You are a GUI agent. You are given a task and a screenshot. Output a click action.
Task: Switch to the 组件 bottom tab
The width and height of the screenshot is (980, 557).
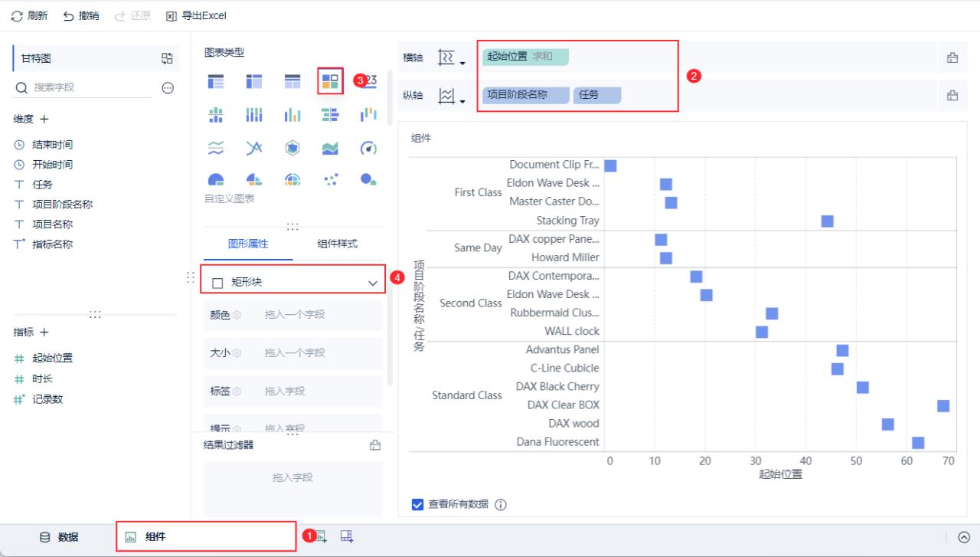tap(206, 537)
